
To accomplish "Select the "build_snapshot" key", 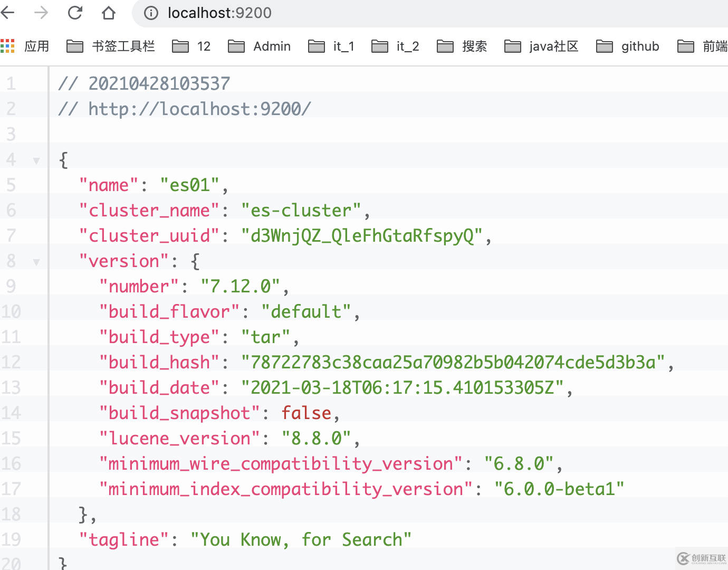I will tap(179, 413).
